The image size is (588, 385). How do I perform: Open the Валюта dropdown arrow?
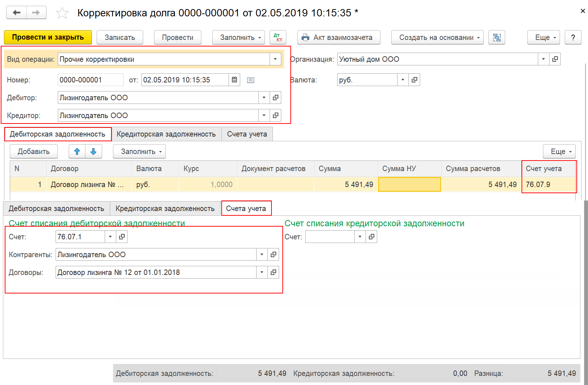pyautogui.click(x=403, y=80)
